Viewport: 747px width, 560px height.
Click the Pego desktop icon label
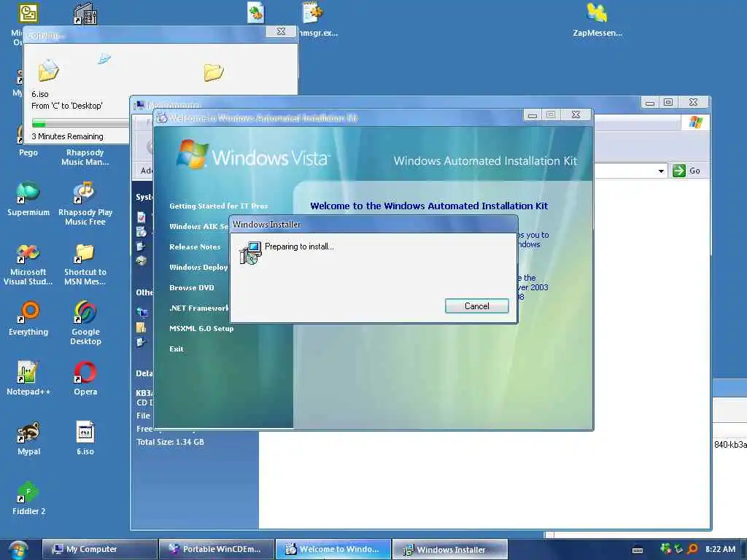tap(28, 152)
